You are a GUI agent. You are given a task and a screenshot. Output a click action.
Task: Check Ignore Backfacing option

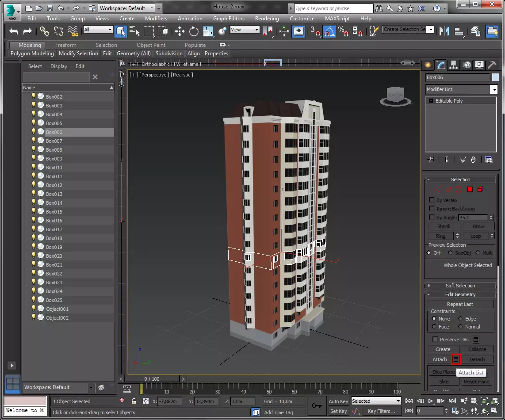coord(432,209)
